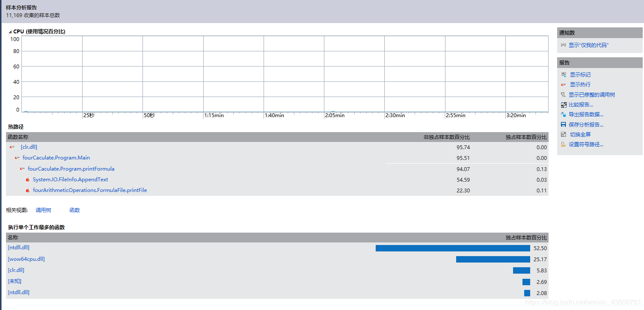The width and height of the screenshot is (644, 310).
Task: Open the 比较报告... link
Action: 581,105
